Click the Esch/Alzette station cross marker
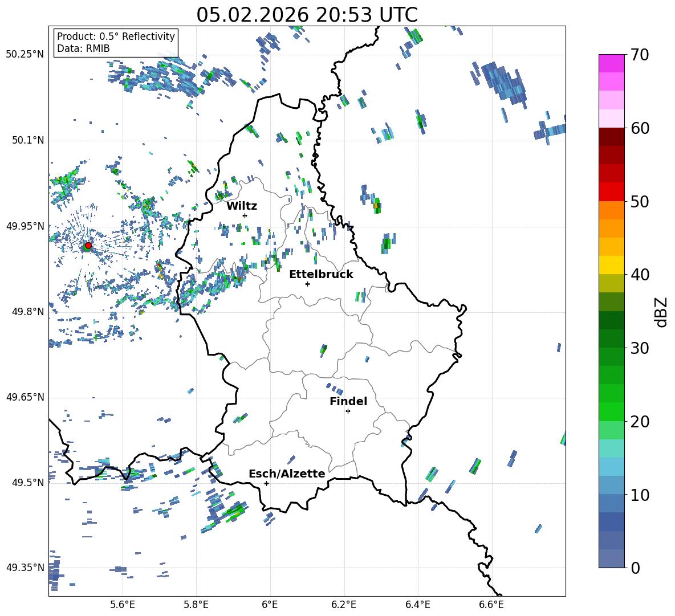675x616 pixels. 266,483
